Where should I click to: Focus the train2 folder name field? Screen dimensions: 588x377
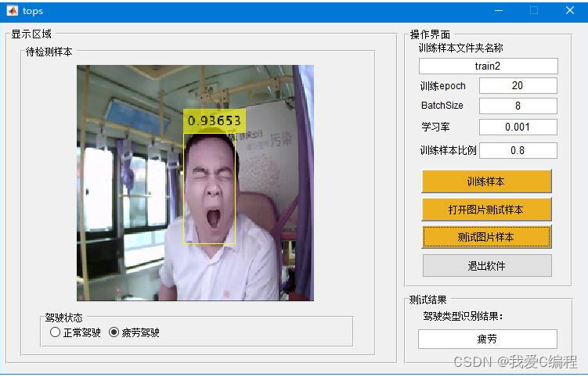(488, 66)
